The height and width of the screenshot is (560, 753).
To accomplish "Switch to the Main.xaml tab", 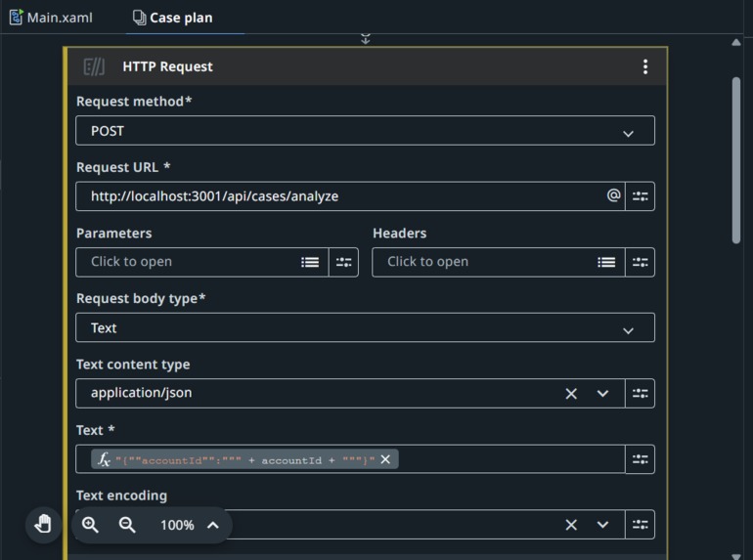I will click(51, 18).
